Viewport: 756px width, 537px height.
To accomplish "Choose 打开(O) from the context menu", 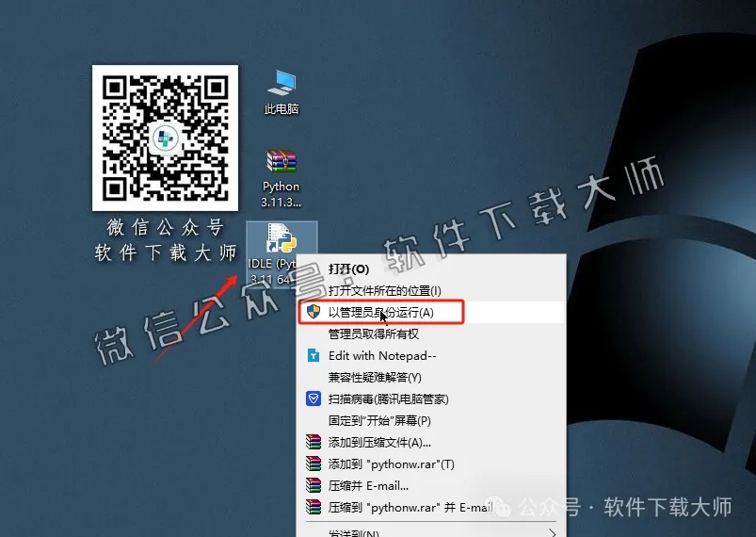I will [x=431, y=268].
